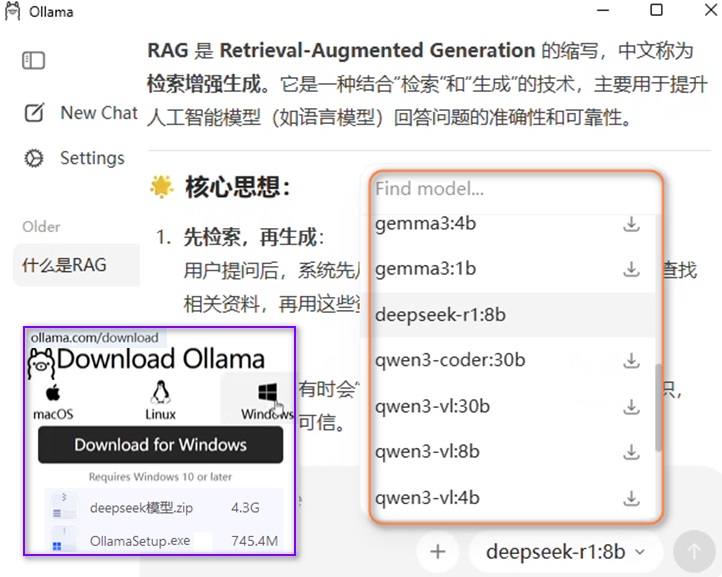Click the New Chat compose icon
This screenshot has height=577, width=722.
[34, 112]
